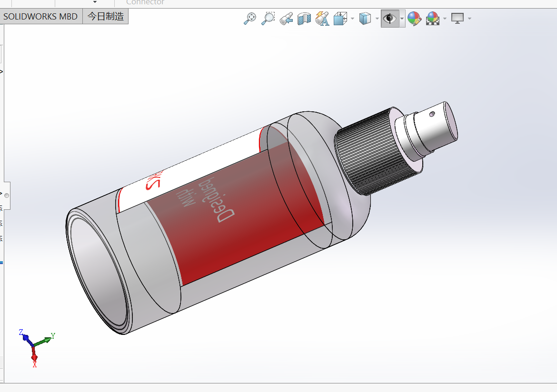Return to the Previous View
The image size is (557, 392).
point(286,19)
